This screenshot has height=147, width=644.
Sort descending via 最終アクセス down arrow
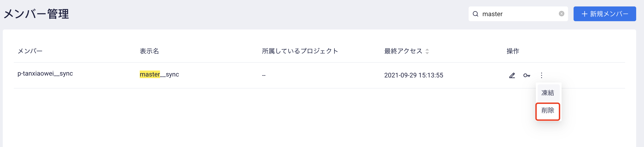tap(427, 53)
